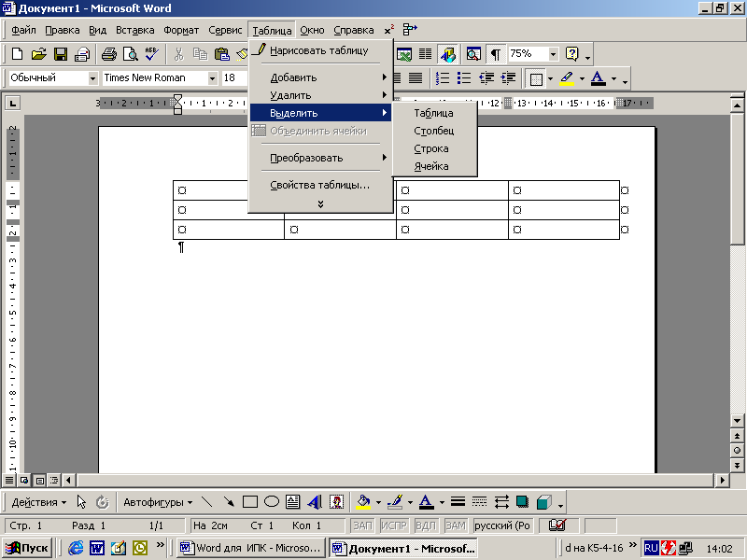Select the Rectangle drawing tool
This screenshot has width=747, height=560.
click(250, 501)
